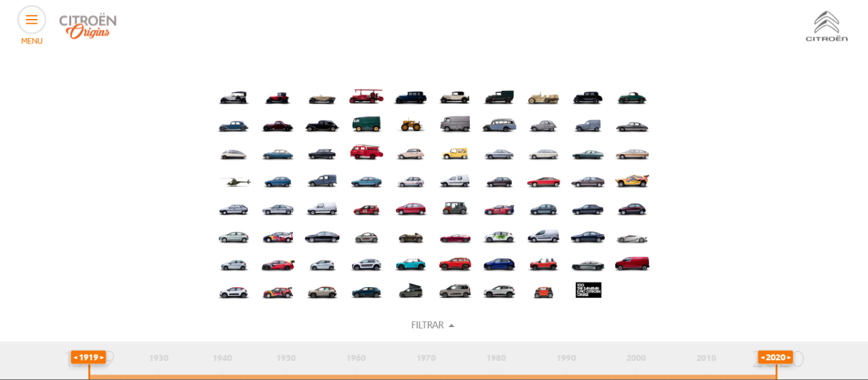Click the 1919 start year handle
868x380 pixels.
tap(89, 357)
